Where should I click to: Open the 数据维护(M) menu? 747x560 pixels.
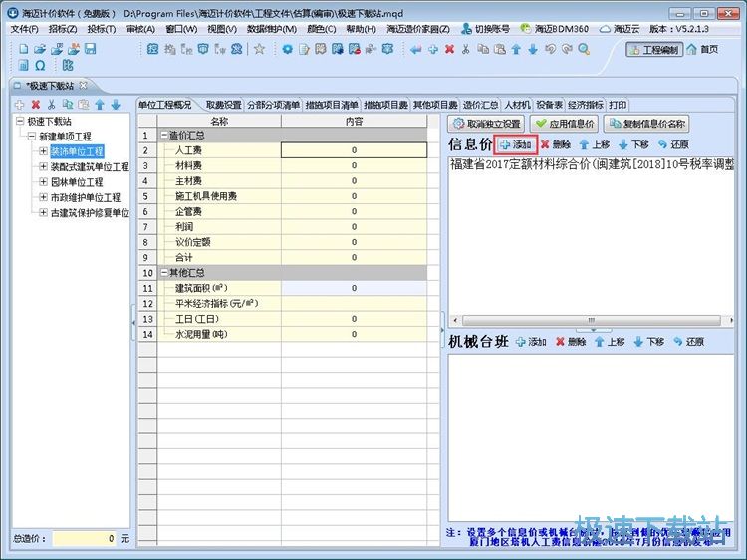point(272,29)
